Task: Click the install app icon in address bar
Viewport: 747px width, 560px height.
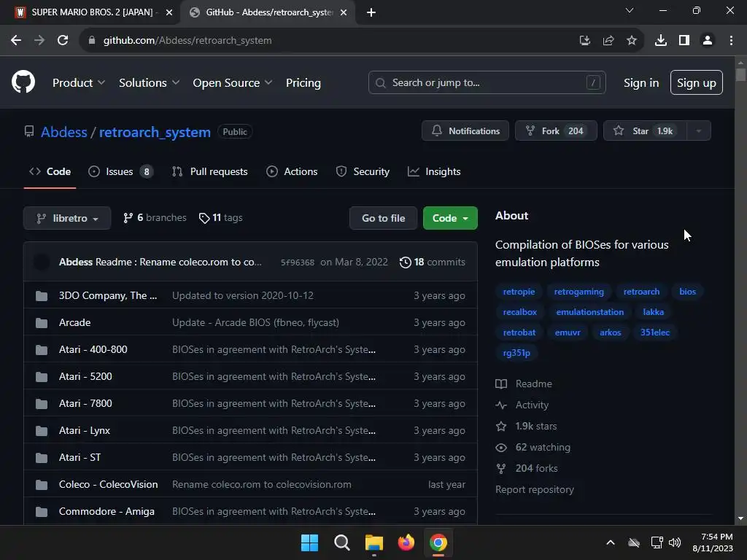Action: click(x=585, y=41)
